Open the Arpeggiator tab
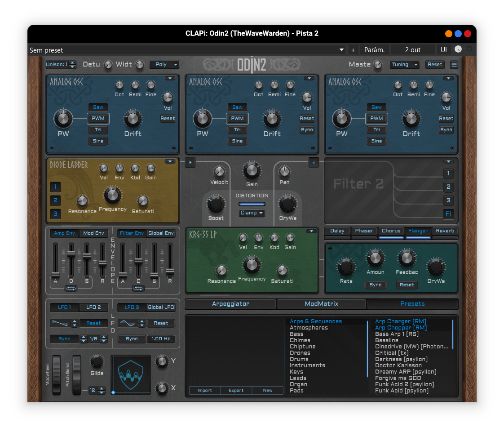This screenshot has width=504, height=432. [230, 304]
